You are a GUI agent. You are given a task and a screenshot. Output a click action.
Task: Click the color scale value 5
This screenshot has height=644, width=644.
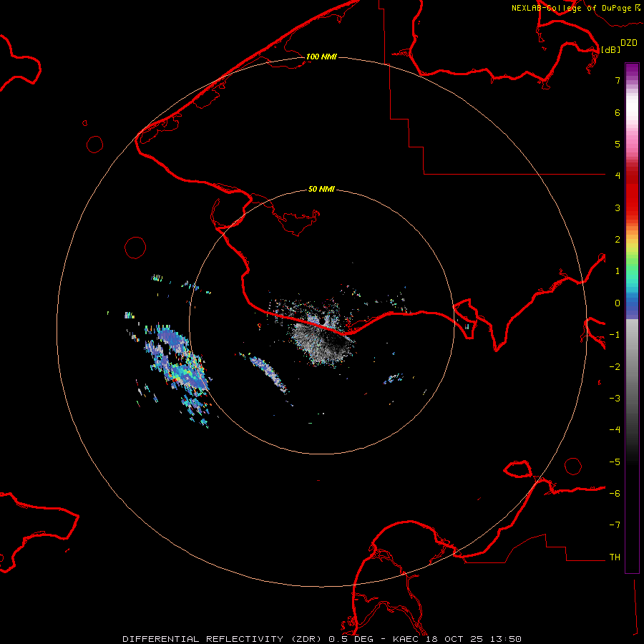click(618, 144)
